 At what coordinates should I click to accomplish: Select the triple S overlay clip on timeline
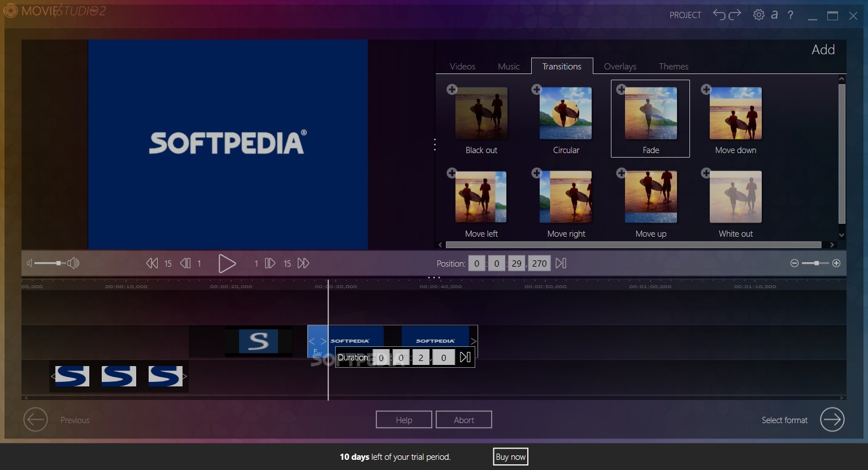[x=119, y=376]
